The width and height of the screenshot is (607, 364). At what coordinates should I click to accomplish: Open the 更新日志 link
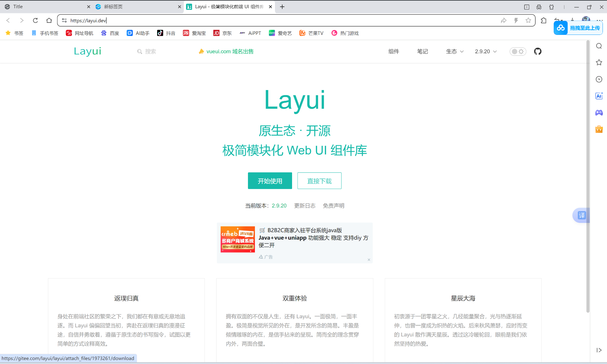coord(305,206)
